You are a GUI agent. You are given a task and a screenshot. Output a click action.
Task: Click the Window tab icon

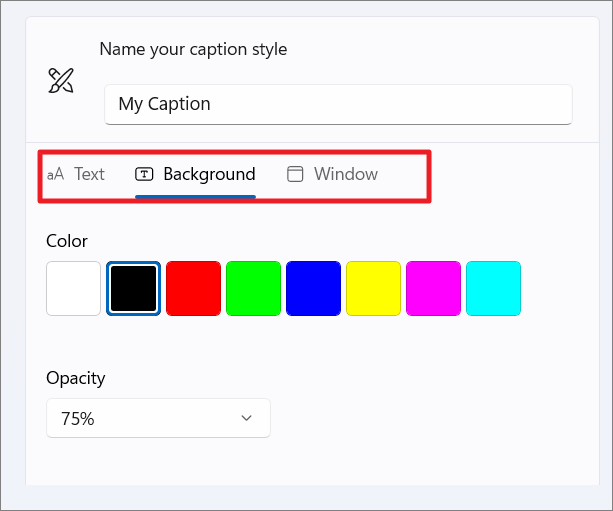pyautogui.click(x=295, y=174)
